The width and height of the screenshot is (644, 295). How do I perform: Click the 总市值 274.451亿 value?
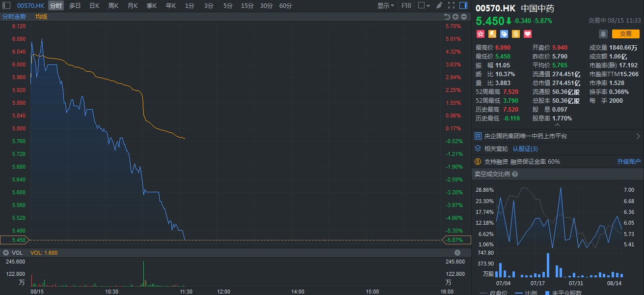pos(566,83)
